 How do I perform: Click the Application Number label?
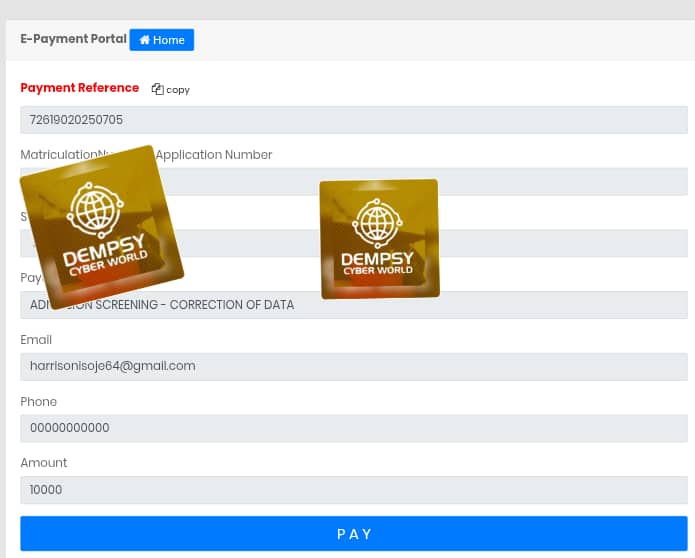click(x=214, y=155)
